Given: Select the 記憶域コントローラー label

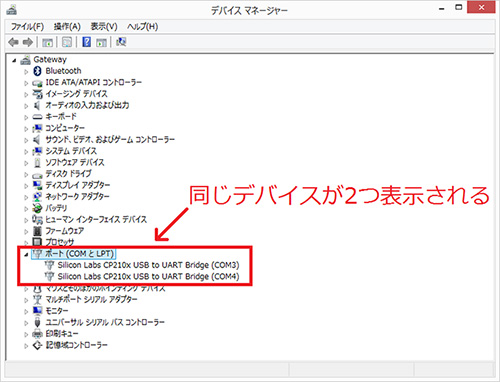Looking at the screenshot, I should 76,345.
